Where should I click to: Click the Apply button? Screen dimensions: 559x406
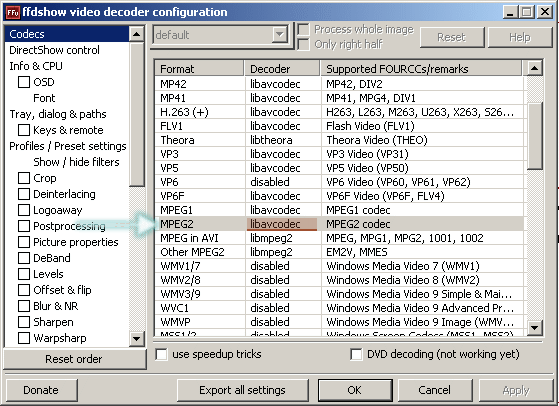coord(516,390)
